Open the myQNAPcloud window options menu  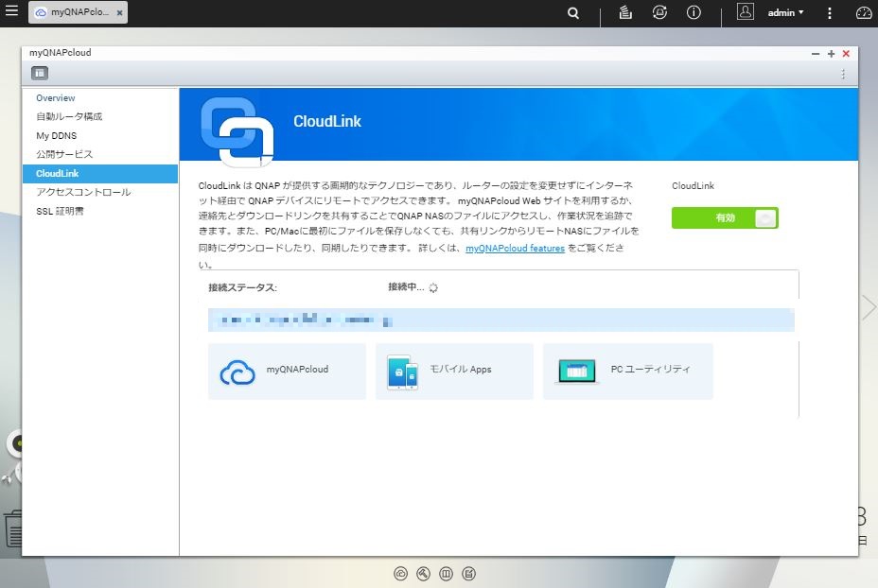pyautogui.click(x=843, y=74)
